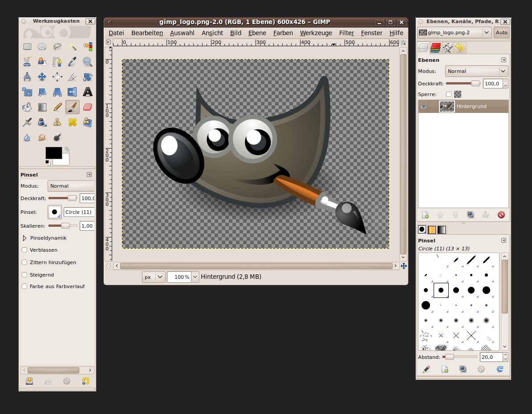Viewport: 532px width, 414px height.
Task: Expand the Pinseldynamik section
Action: [24, 238]
